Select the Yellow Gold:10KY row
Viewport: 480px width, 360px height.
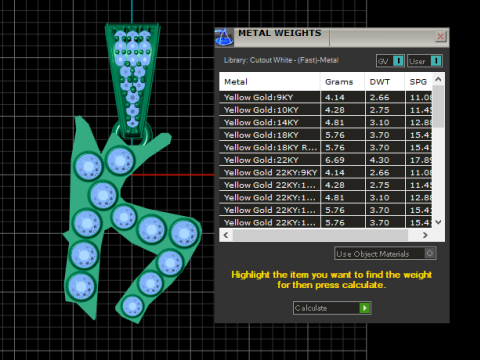click(x=325, y=110)
